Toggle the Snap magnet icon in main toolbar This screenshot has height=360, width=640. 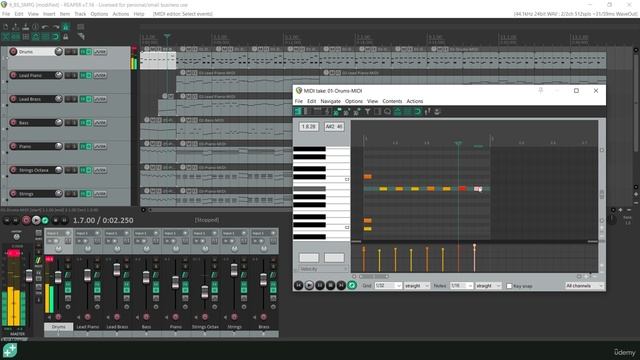[56, 37]
